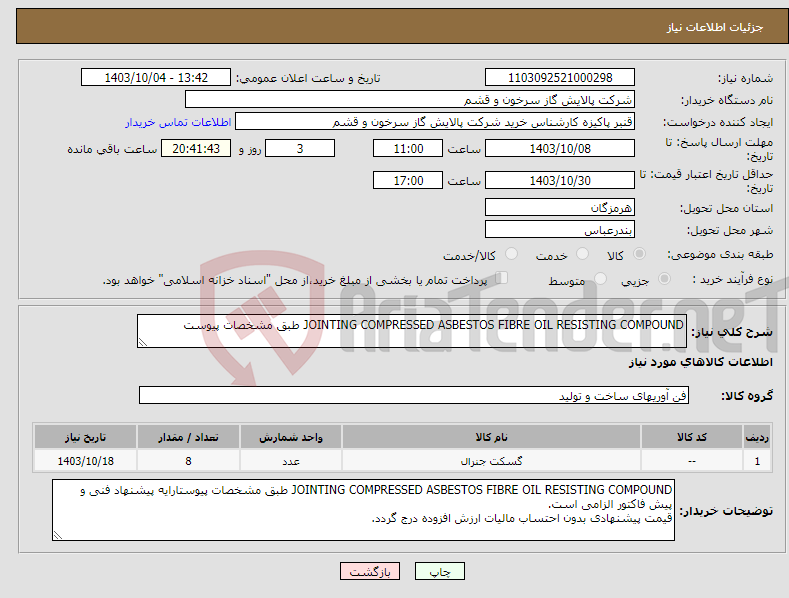The height and width of the screenshot is (598, 789).
Task: Click the تاریخ نیاز column header
Action: pos(86,437)
